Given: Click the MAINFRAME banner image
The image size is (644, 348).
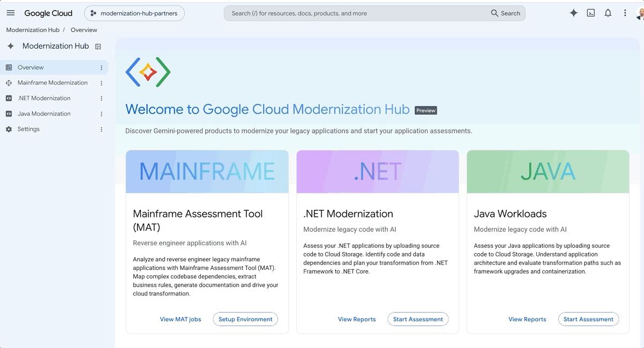Looking at the screenshot, I should coord(207,171).
